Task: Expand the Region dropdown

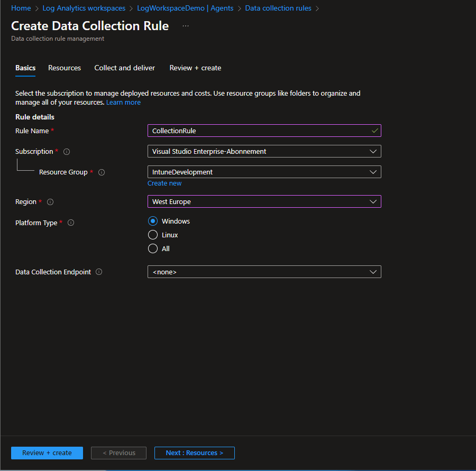Action: pyautogui.click(x=264, y=202)
